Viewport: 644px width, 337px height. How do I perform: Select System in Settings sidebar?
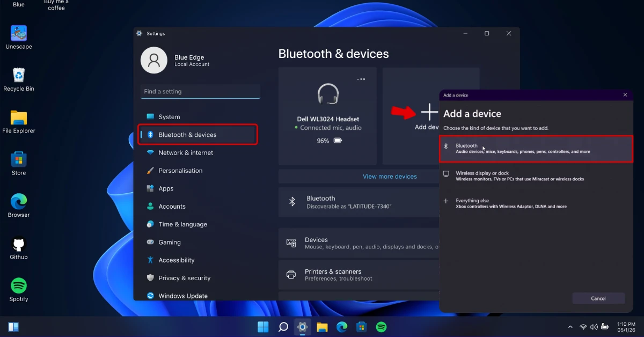199,116
